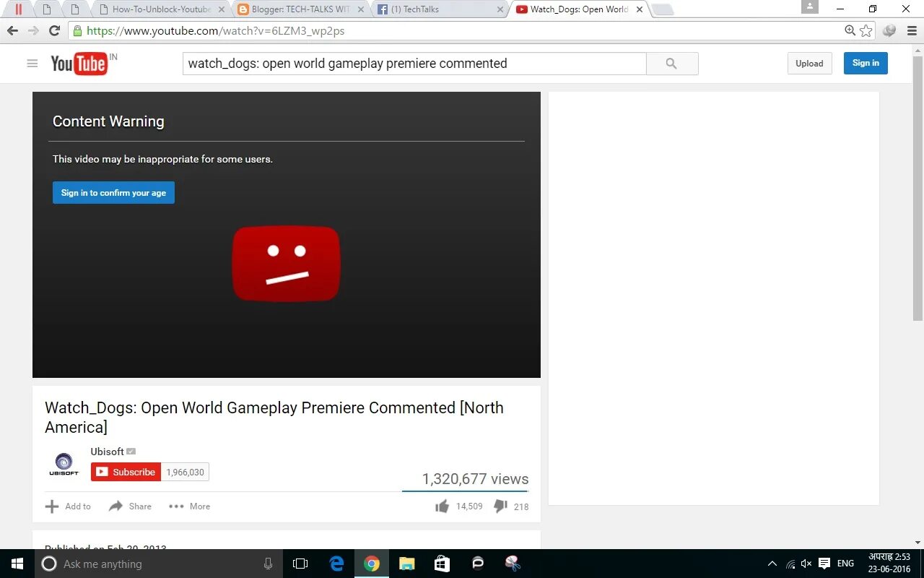Click the Upload button
Image resolution: width=924 pixels, height=578 pixels.
tap(809, 64)
